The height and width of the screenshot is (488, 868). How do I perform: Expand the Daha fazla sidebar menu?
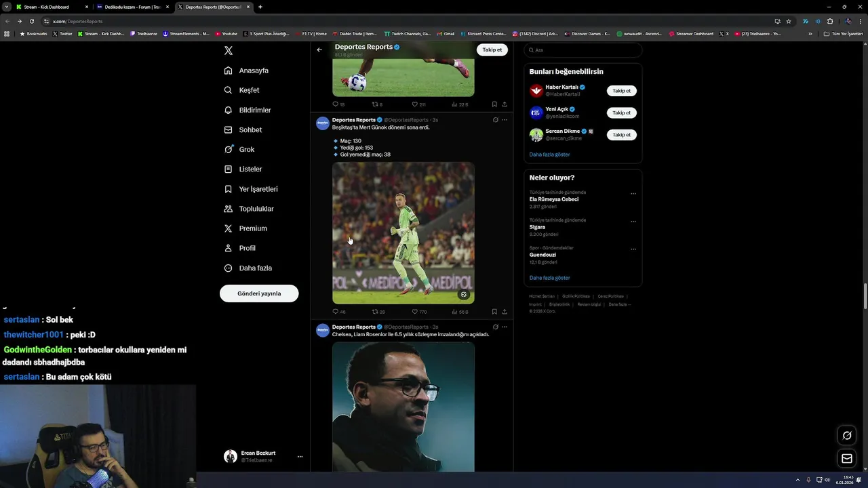point(248,268)
